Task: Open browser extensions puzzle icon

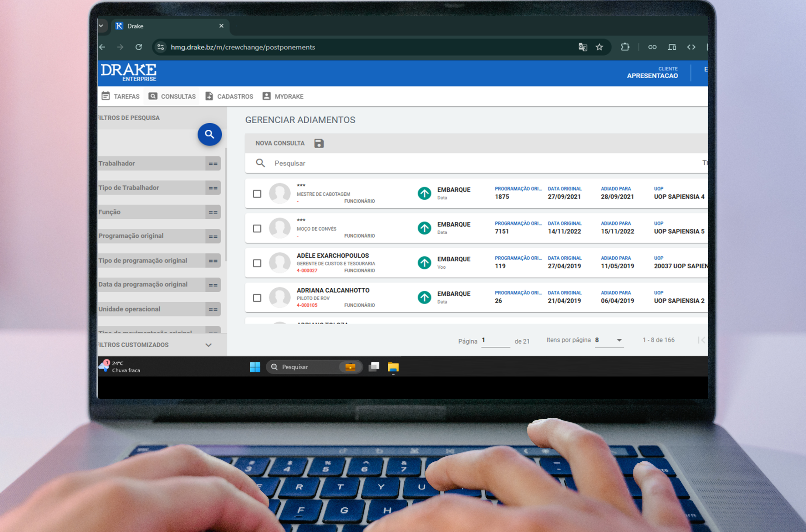Action: (625, 47)
